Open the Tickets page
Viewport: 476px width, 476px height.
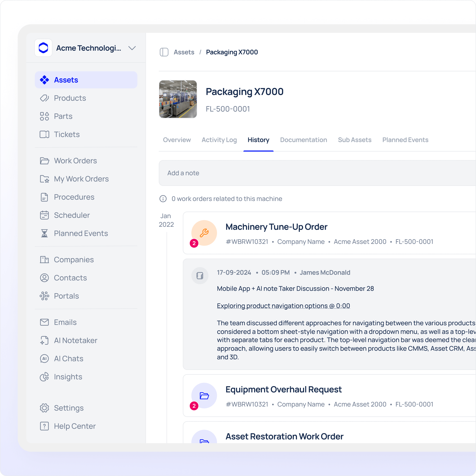pyautogui.click(x=66, y=135)
